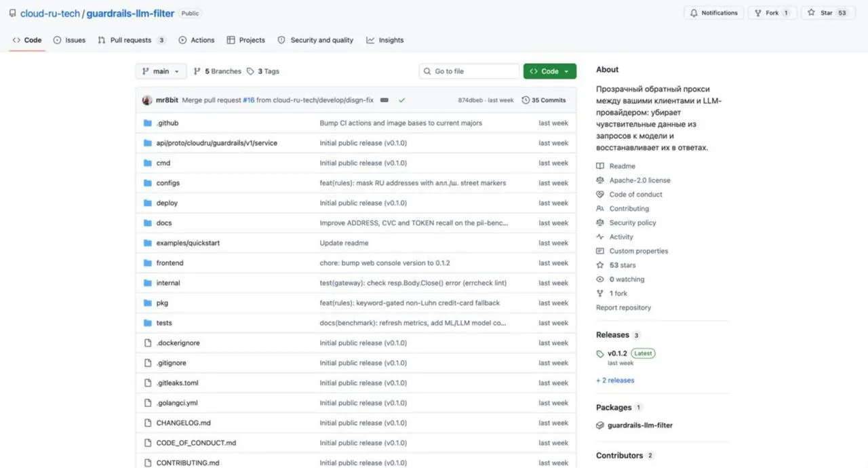
Task: Click the frontend folder icon
Action: (148, 263)
